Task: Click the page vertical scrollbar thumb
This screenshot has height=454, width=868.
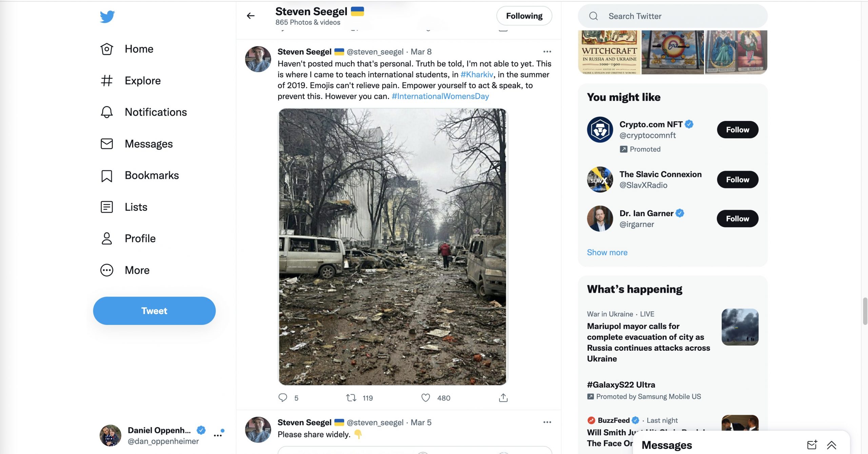Action: click(x=865, y=311)
